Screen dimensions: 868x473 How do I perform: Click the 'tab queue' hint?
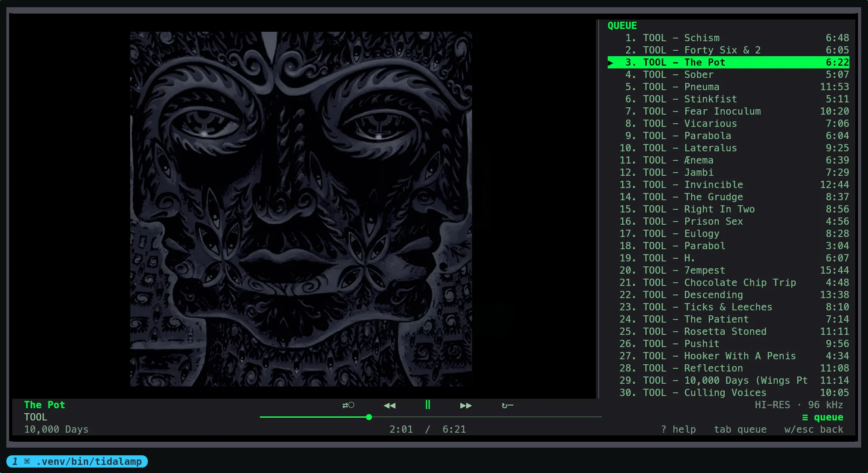tap(740, 430)
